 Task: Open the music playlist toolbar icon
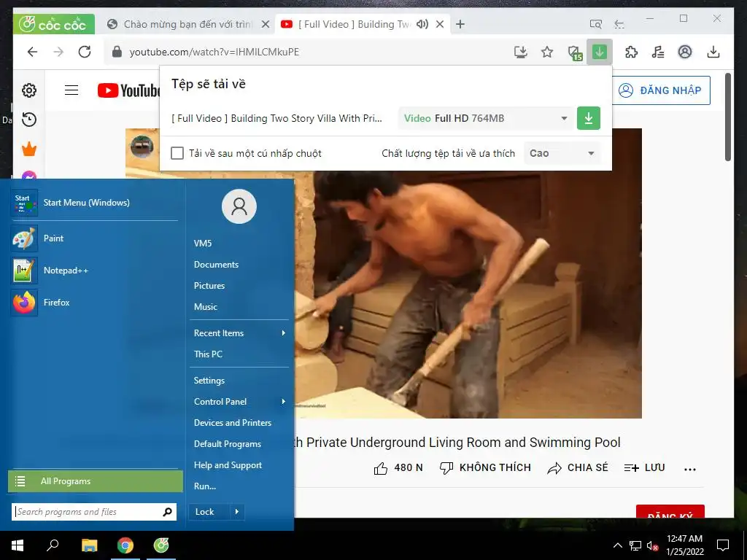pyautogui.click(x=658, y=52)
